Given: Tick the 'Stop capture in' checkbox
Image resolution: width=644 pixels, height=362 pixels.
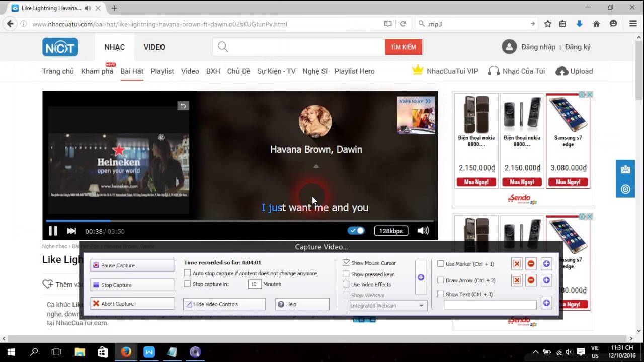Looking at the screenshot, I should 188,284.
